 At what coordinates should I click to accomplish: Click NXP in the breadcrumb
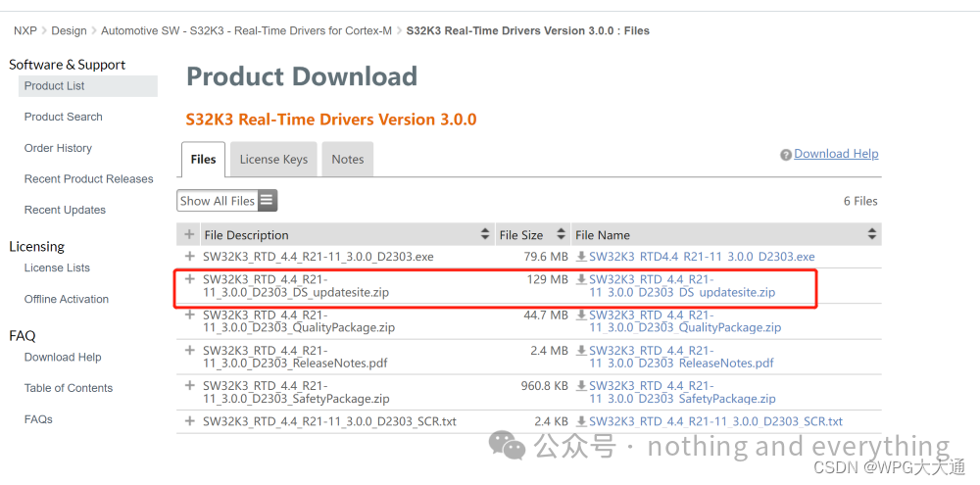(x=25, y=30)
